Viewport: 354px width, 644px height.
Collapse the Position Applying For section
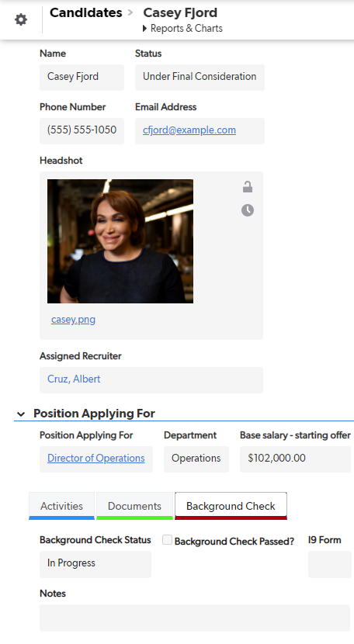pos(21,414)
